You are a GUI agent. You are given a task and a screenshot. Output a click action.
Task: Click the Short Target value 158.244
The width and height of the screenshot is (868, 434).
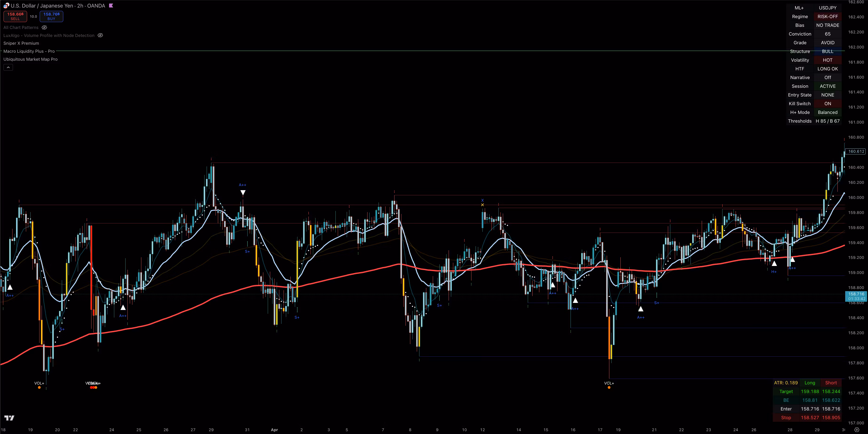tap(831, 391)
